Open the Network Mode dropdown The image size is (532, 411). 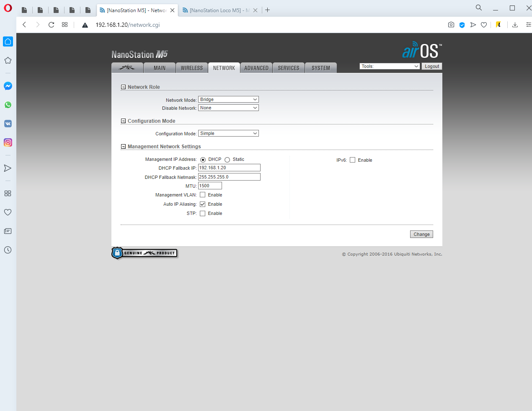tap(228, 99)
